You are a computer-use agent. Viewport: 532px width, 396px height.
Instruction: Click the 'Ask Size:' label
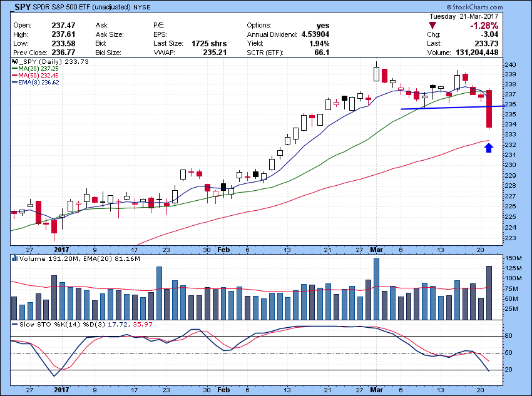tap(110, 34)
